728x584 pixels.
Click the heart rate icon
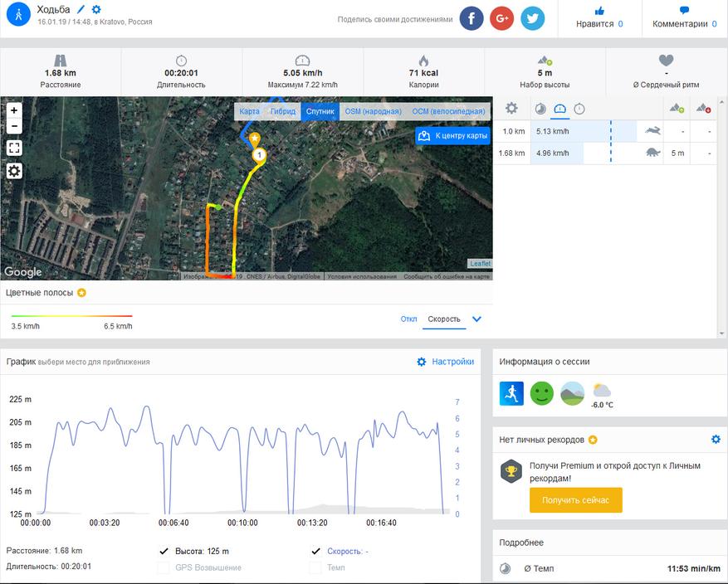pos(666,61)
